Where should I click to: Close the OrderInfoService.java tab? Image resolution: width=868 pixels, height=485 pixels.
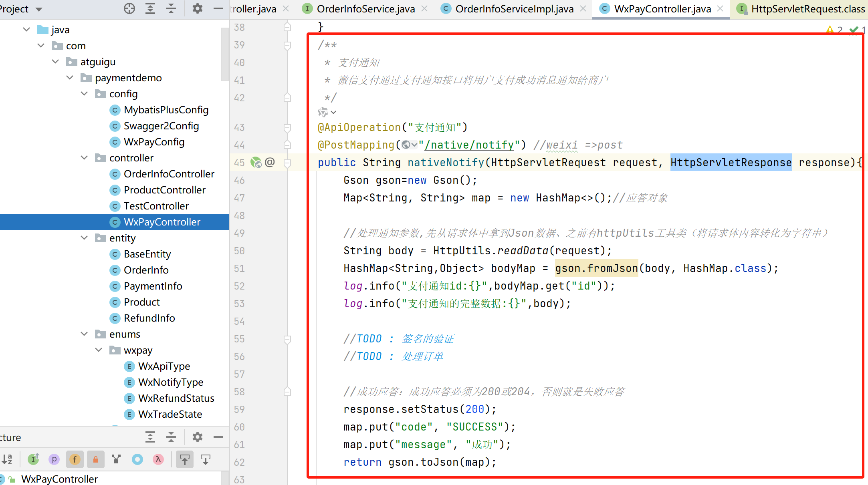(425, 9)
